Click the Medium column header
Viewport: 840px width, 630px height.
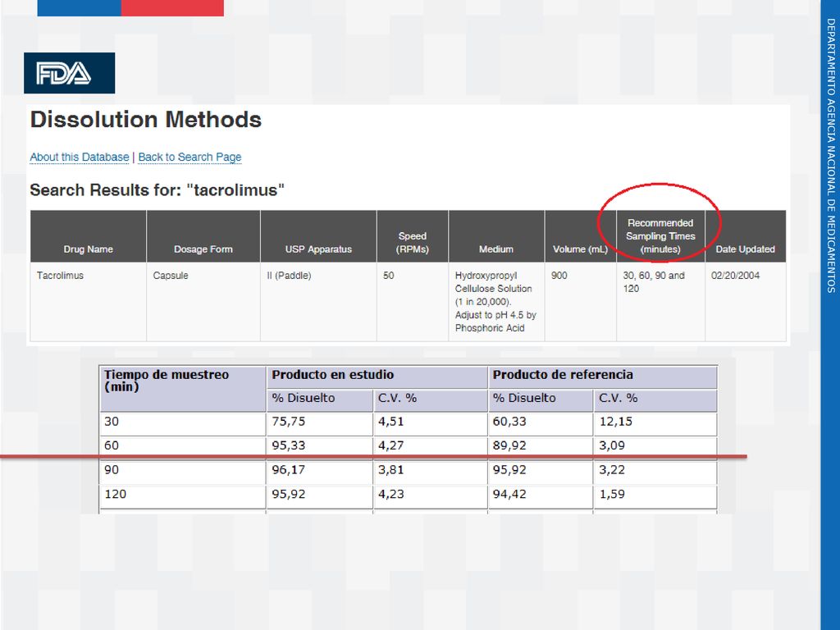tap(496, 236)
